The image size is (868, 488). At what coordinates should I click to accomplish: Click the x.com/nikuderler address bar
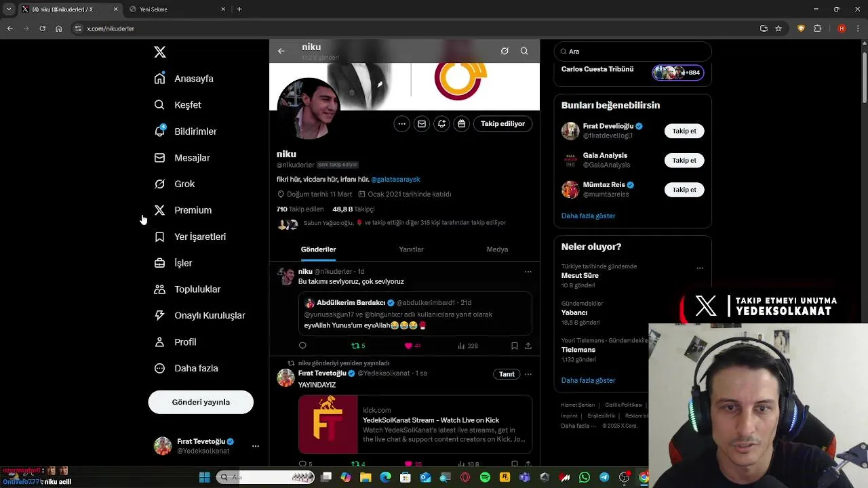pos(414,28)
